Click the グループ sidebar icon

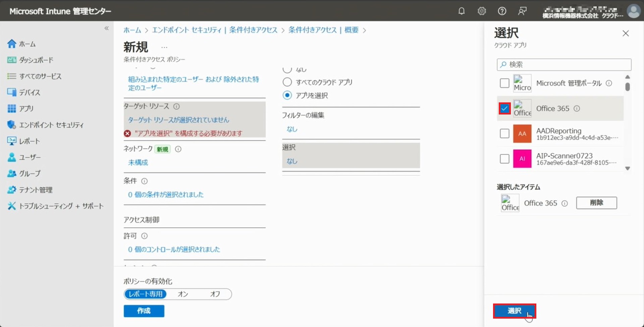click(12, 173)
